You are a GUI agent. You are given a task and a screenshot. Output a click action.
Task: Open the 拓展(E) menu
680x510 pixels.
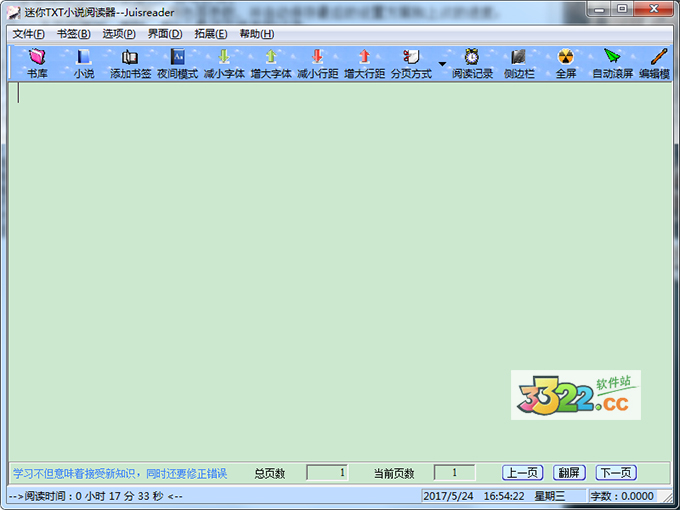click(x=211, y=34)
